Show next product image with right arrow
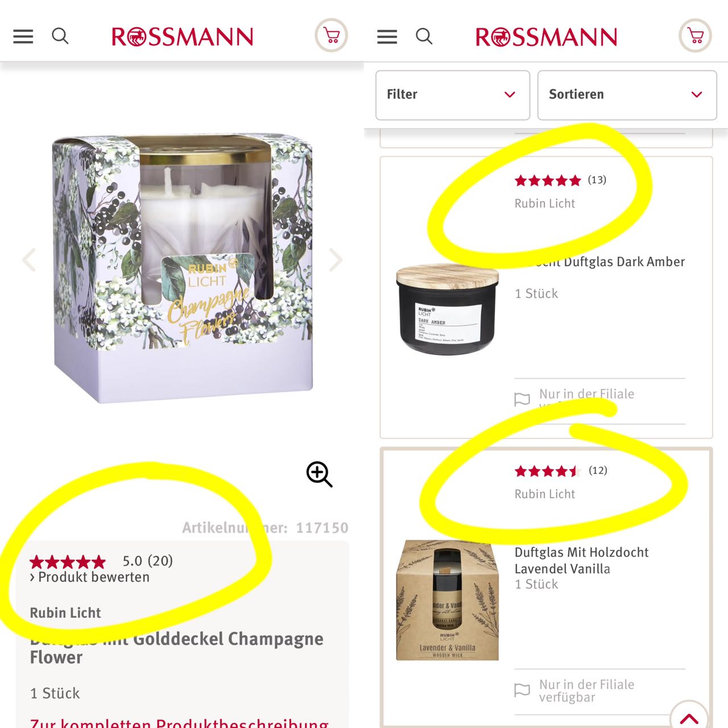Image resolution: width=728 pixels, height=728 pixels. point(336,260)
